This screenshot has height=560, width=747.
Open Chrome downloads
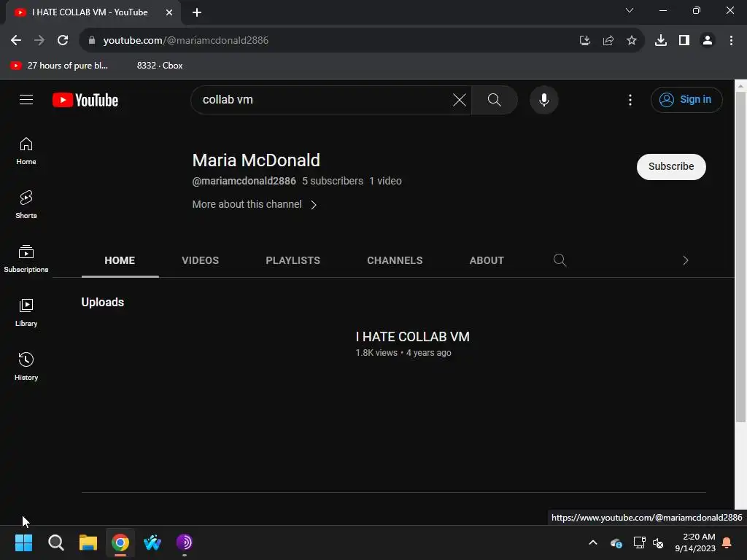click(661, 41)
